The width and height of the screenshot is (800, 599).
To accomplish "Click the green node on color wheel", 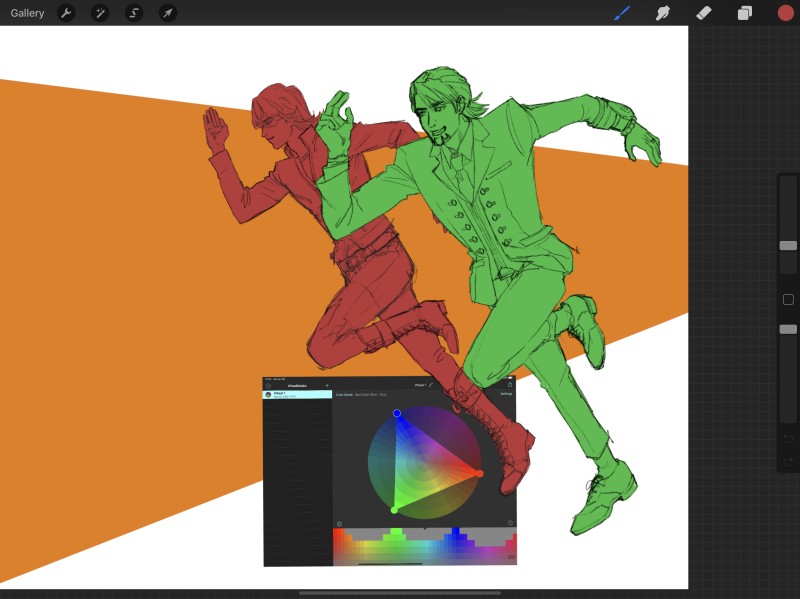I will click(x=394, y=510).
